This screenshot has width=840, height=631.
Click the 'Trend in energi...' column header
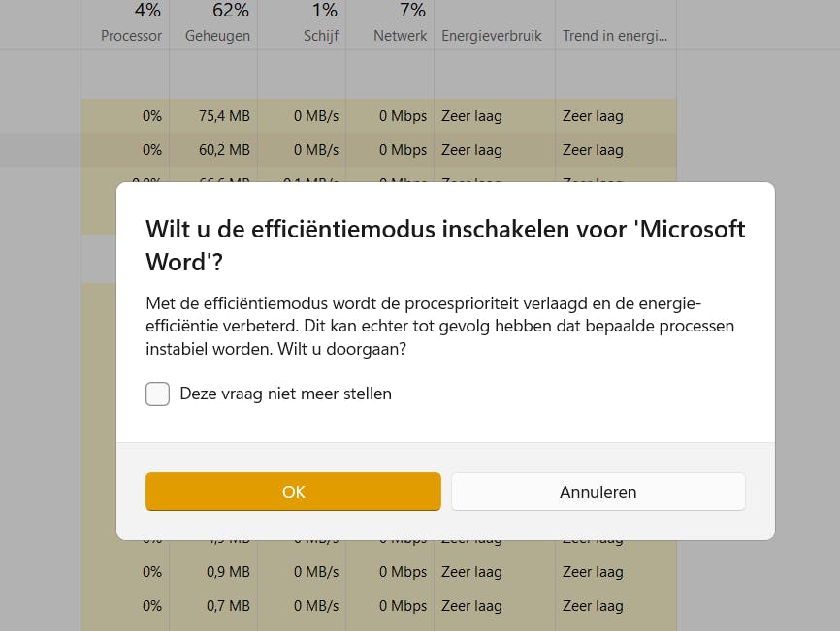(614, 36)
